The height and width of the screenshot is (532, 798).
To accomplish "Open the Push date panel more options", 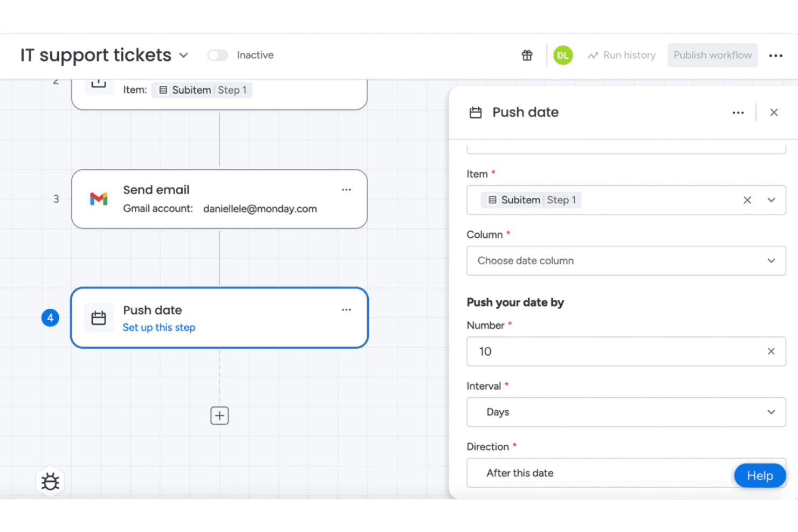I will 738,113.
